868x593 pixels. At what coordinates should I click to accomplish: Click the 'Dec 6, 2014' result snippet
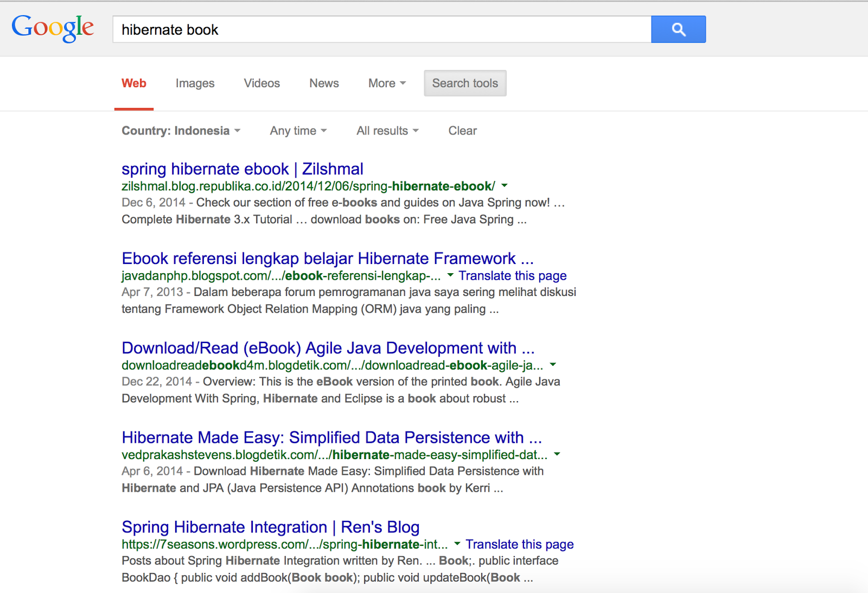(x=343, y=211)
